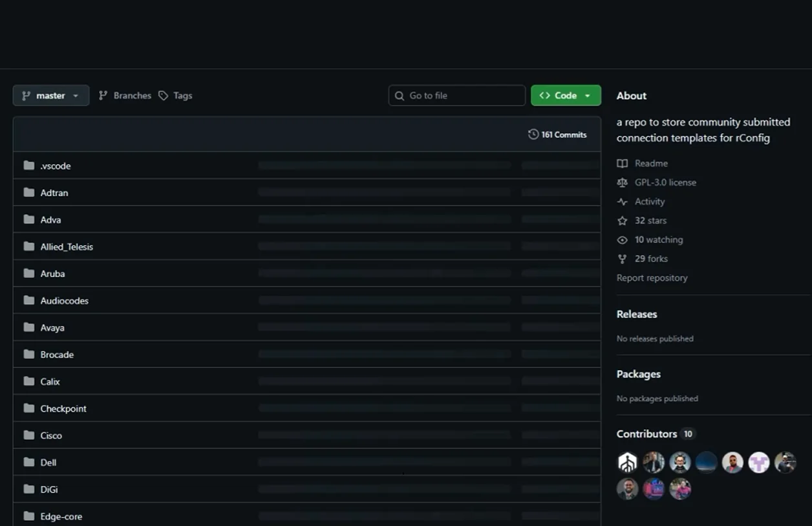Click the 29 forks fork icon
The image size is (812, 526).
(622, 259)
